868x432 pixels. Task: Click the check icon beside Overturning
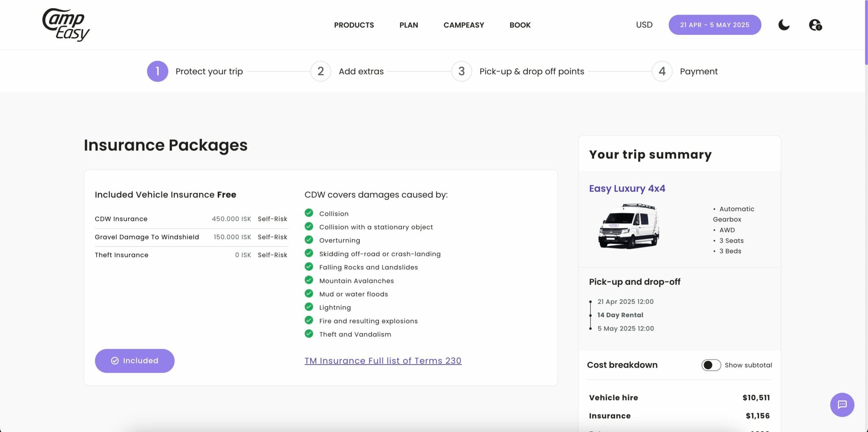tap(309, 240)
